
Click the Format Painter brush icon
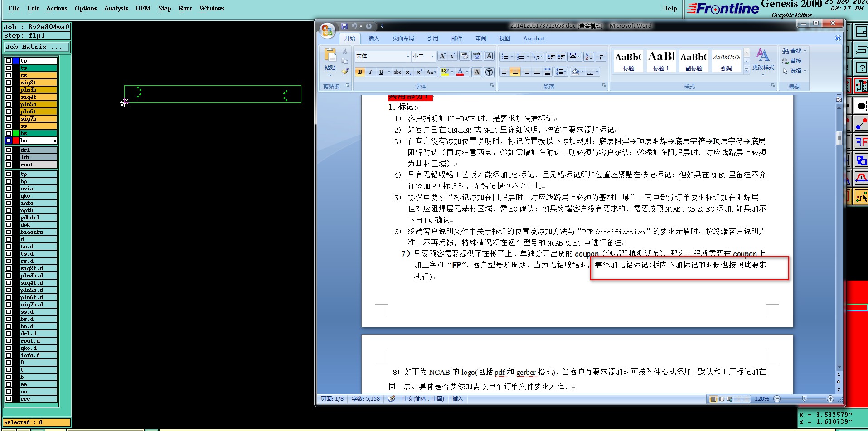345,71
